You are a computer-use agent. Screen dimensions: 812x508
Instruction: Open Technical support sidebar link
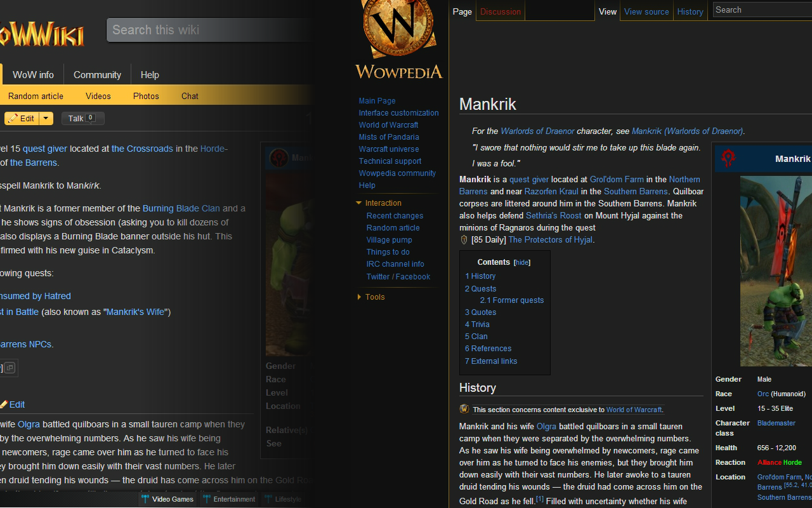tap(390, 161)
